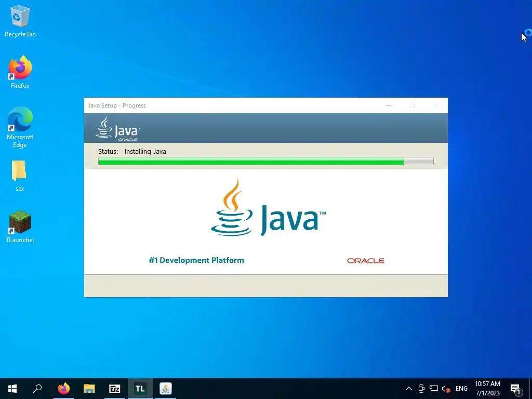The image size is (532, 399).
Task: Minimize the Java Setup window
Action: tap(389, 105)
